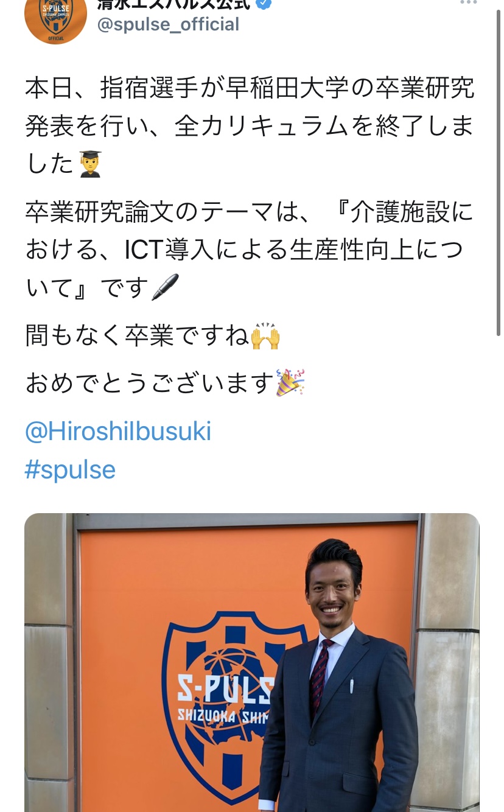Tap the raised hands emoji
Image resolution: width=504 pixels, height=812 pixels.
265,336
